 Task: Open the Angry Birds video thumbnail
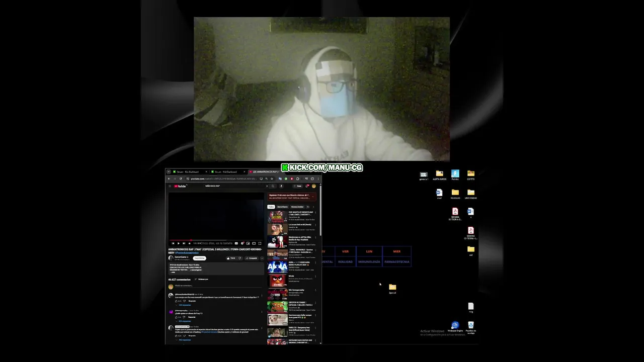[278, 281]
